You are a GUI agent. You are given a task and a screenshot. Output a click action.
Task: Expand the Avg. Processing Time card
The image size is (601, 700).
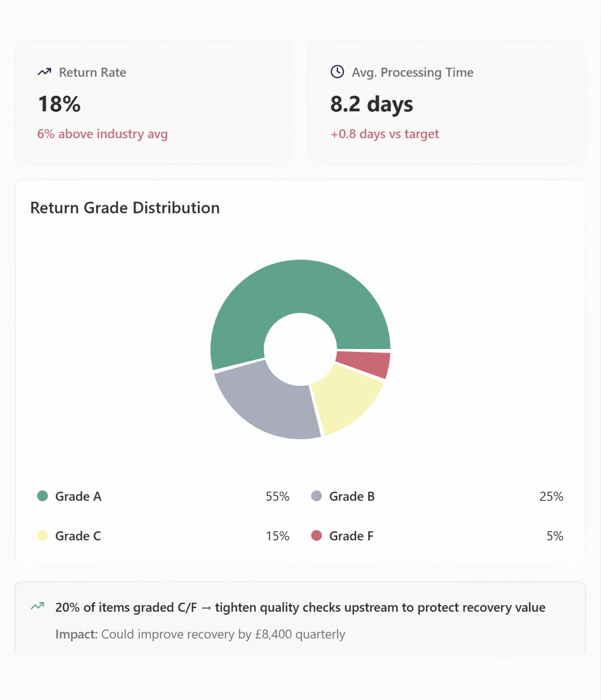(x=446, y=102)
